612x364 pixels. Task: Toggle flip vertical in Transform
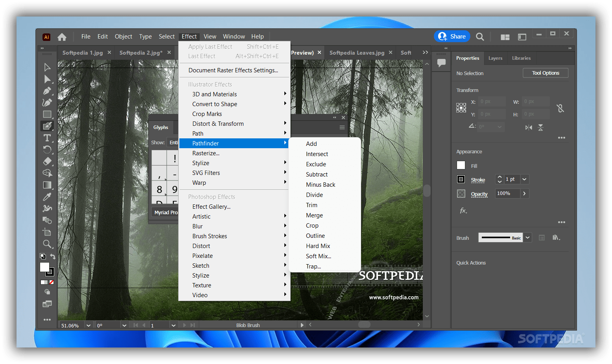[541, 127]
